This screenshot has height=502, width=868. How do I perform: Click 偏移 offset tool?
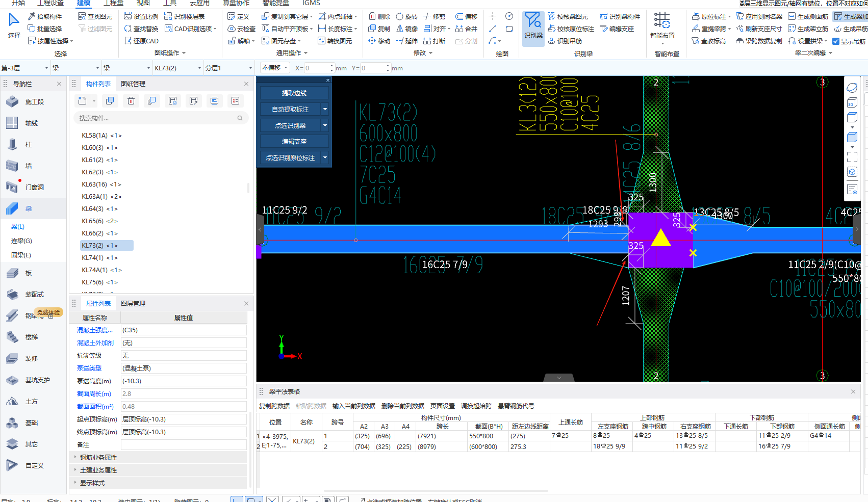click(466, 16)
